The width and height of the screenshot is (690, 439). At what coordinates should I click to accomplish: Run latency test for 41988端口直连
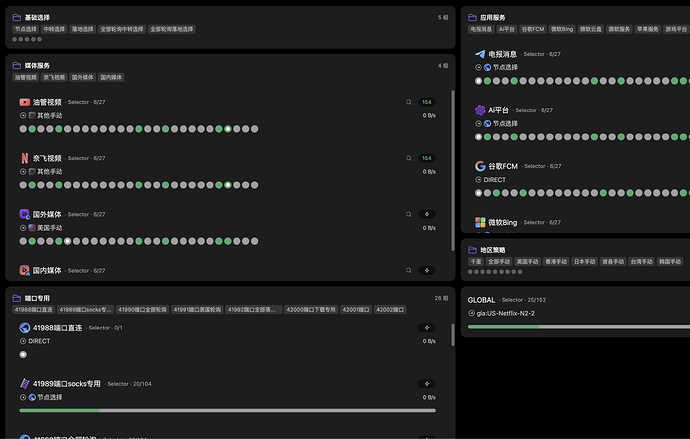[x=426, y=328]
